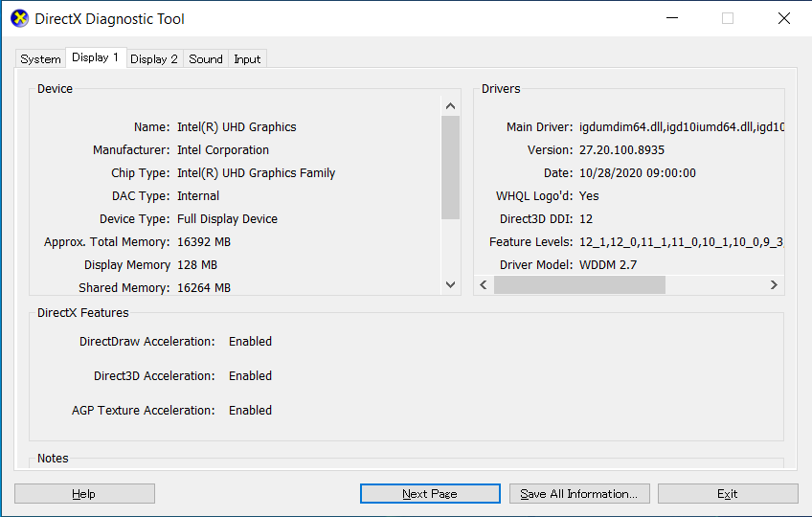Click the DirectX logo icon in title bar
Screen dimensions: 812x517
point(20,18)
